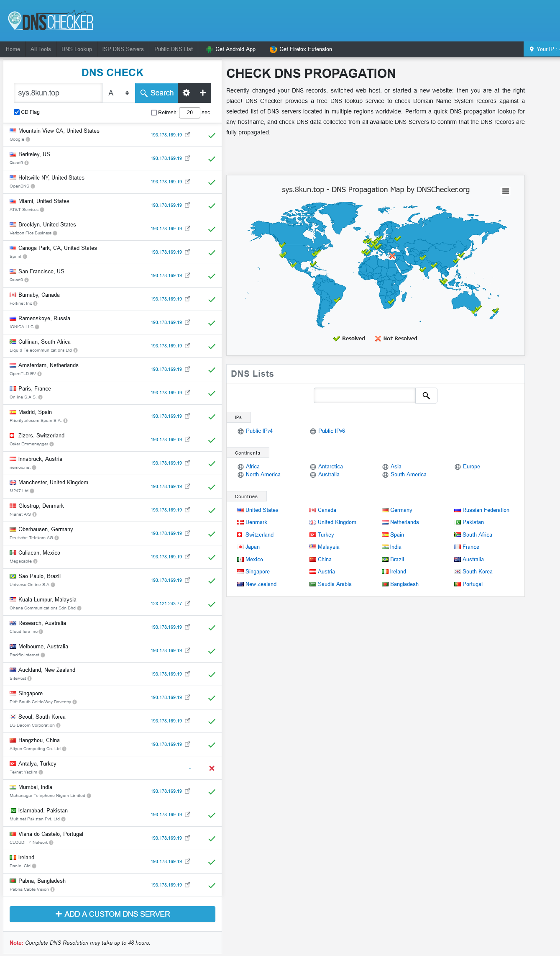Open external link icon for Pabna, Bangladesh
This screenshot has width=560, height=956.
(187, 885)
